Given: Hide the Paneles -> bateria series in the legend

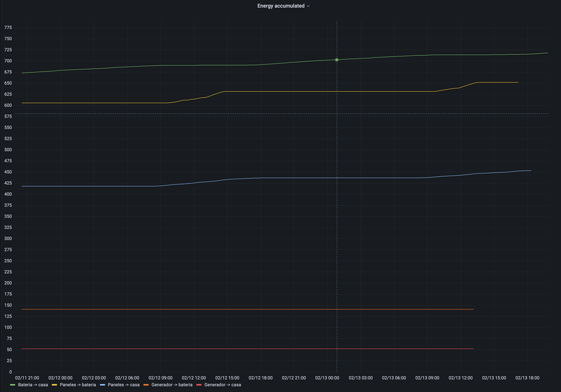Looking at the screenshot, I should (79, 384).
